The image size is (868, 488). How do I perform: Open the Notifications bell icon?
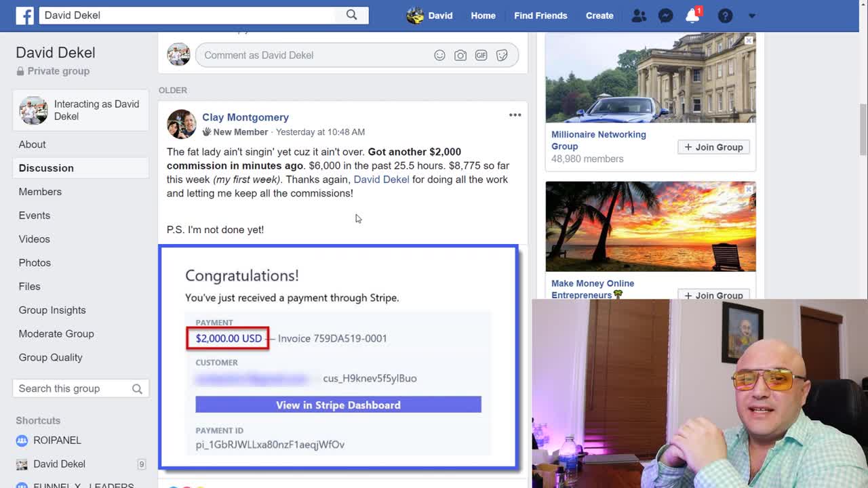(692, 16)
